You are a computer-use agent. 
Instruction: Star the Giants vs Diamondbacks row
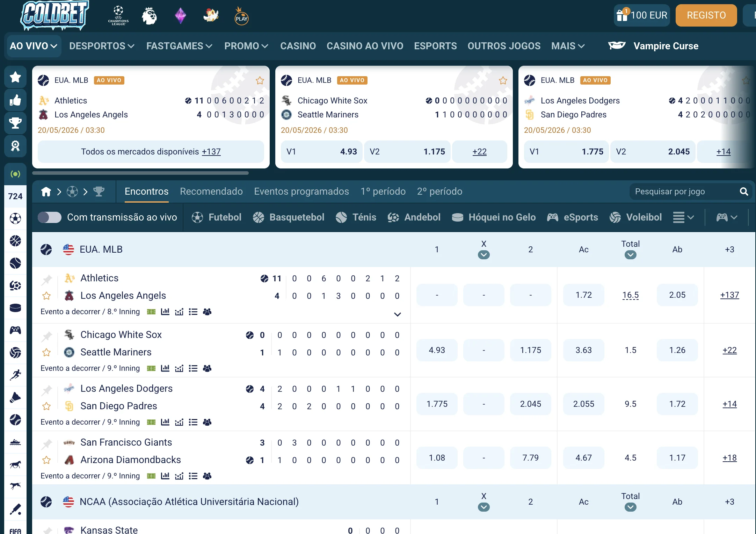(46, 460)
